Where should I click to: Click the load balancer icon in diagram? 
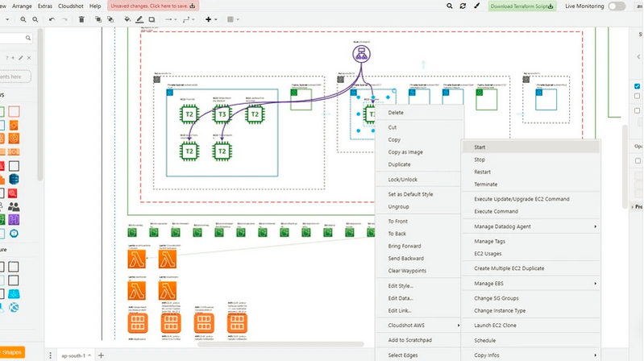(x=359, y=54)
